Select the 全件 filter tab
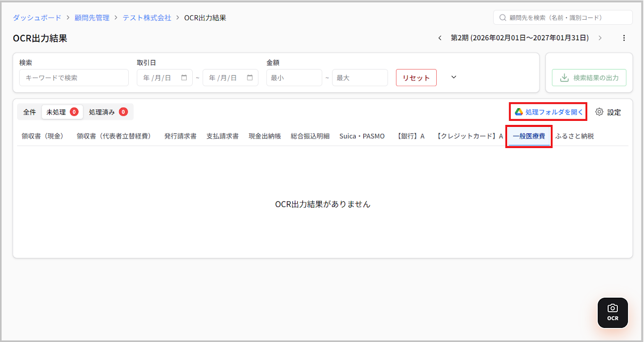 [30, 112]
